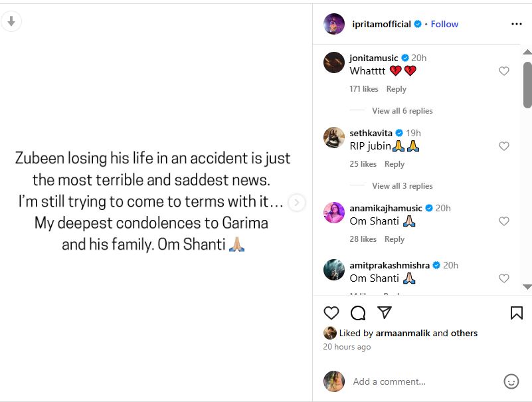The width and height of the screenshot is (532, 402).
Task: Like the post with heart icon
Action: pos(331,313)
